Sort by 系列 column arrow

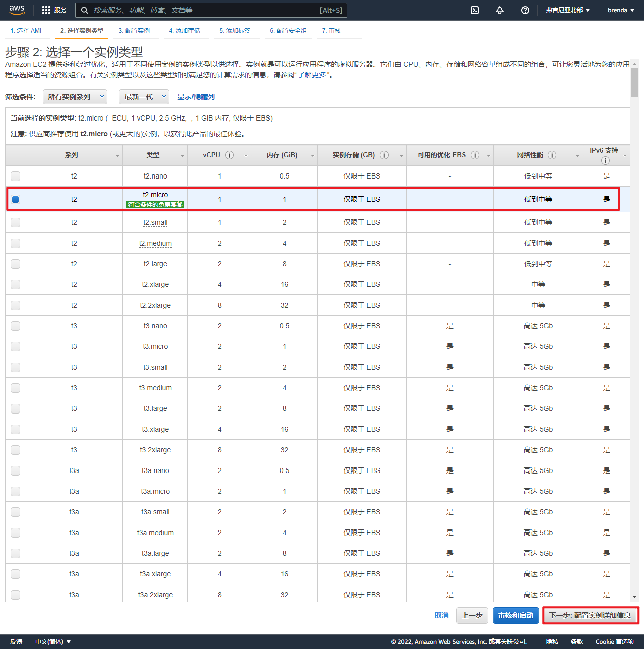118,156
